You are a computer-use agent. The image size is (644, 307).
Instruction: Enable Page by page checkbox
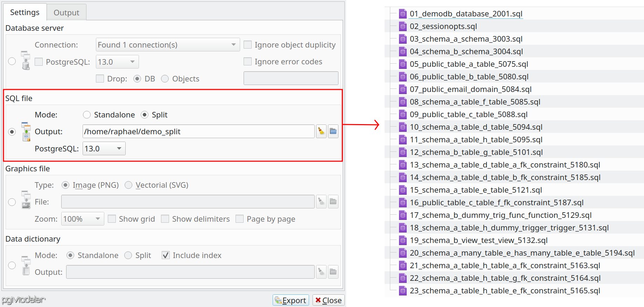[239, 219]
